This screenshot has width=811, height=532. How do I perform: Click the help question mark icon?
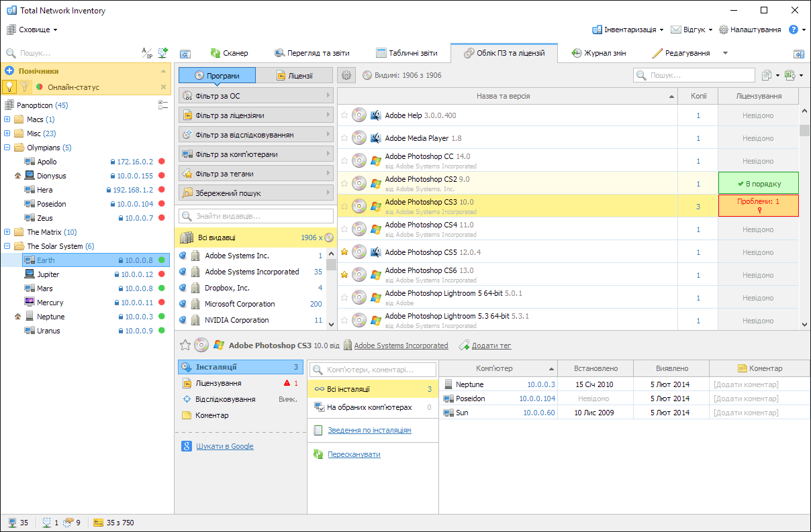coord(793,30)
